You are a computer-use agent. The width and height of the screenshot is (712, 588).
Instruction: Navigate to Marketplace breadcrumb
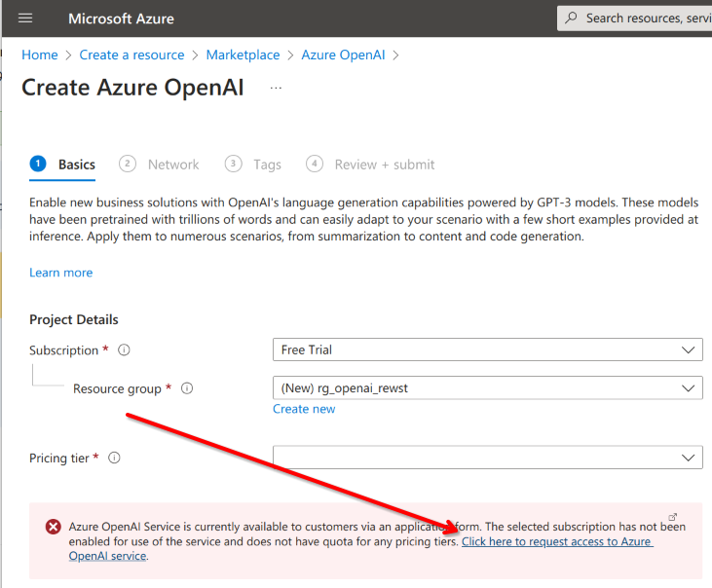tap(243, 55)
